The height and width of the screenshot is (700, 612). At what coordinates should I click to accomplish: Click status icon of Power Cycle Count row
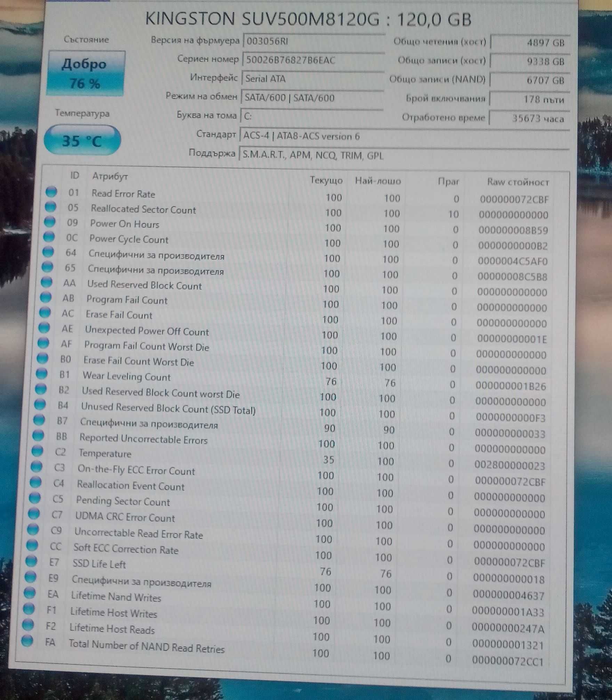[x=49, y=236]
